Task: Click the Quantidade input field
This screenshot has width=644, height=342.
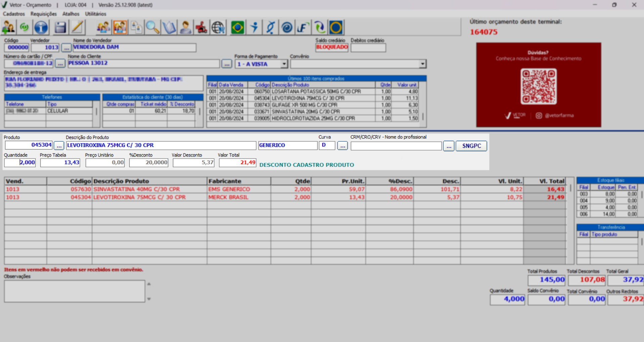Action: point(20,163)
